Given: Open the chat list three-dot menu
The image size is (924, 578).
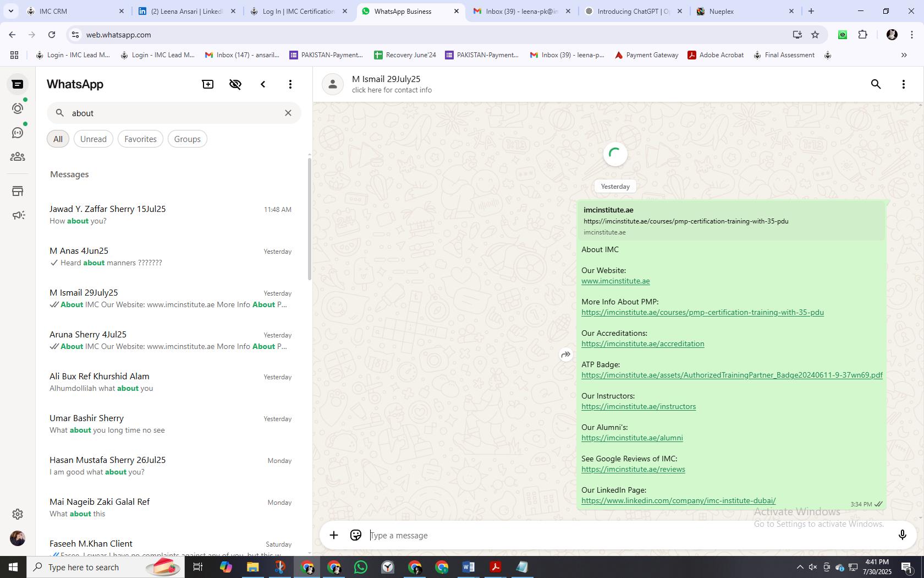Looking at the screenshot, I should pyautogui.click(x=290, y=84).
